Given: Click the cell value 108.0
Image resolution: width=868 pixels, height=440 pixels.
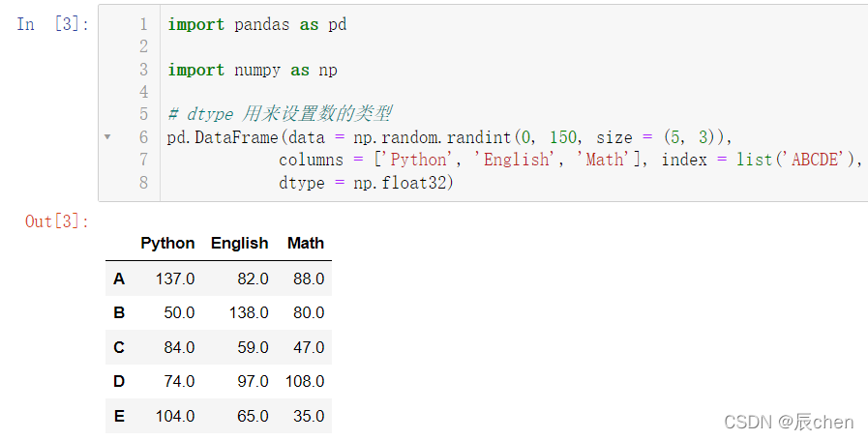Looking at the screenshot, I should [x=305, y=381].
